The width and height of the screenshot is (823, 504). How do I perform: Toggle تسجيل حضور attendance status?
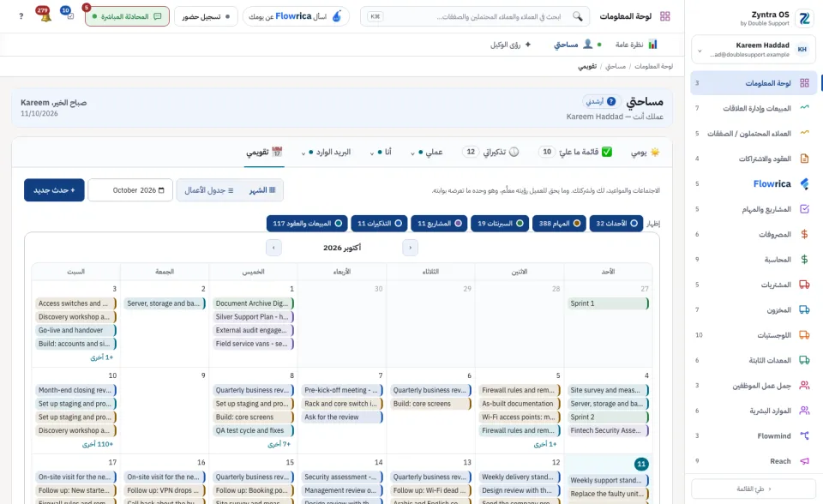(206, 16)
